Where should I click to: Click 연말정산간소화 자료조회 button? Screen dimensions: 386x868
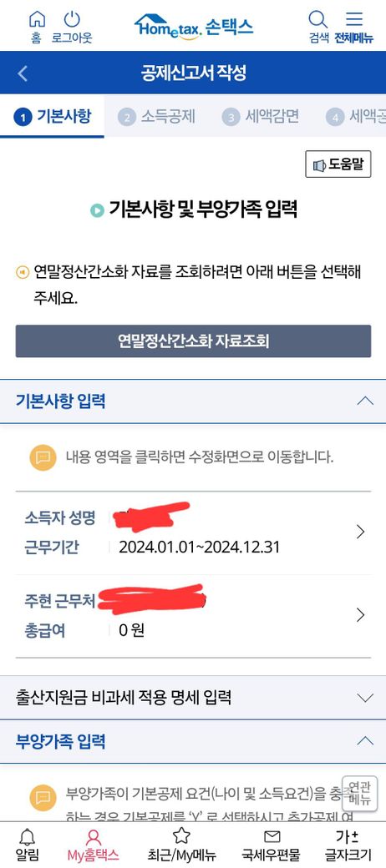tap(193, 341)
